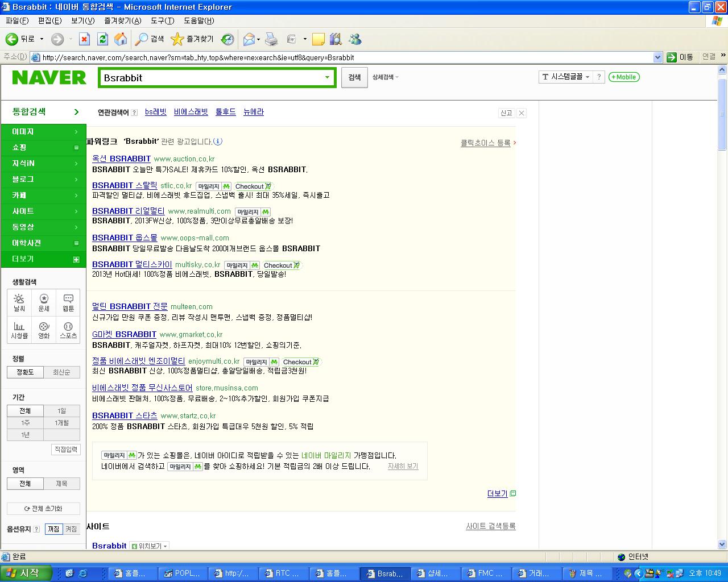The height and width of the screenshot is (582, 728).
Task: Open 편집(E) menu
Action: (49, 20)
